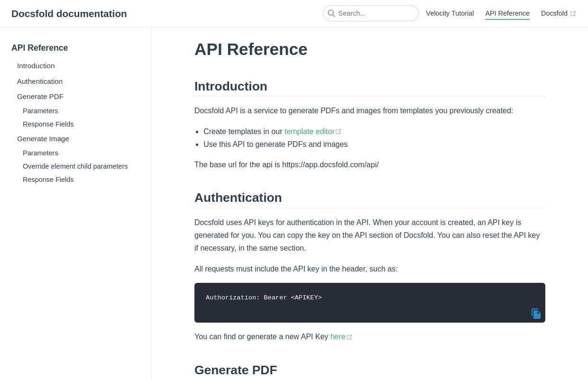This screenshot has width=588, height=379.
Task: Go to Generate Image in the sidebar
Action: point(43,139)
